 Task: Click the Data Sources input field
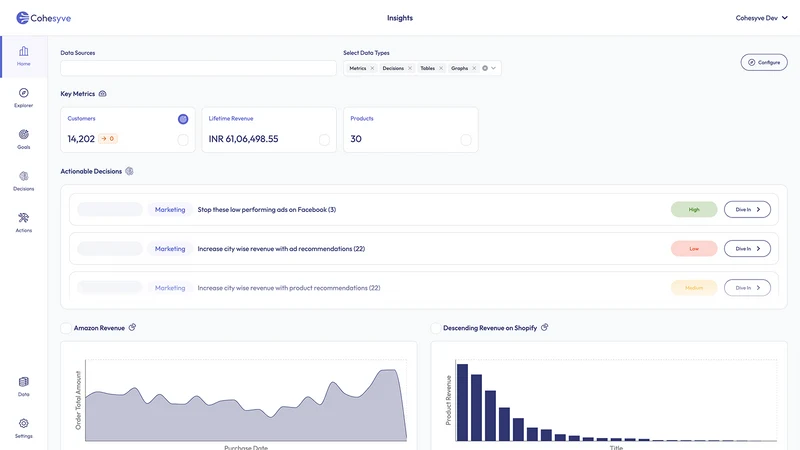click(198, 68)
